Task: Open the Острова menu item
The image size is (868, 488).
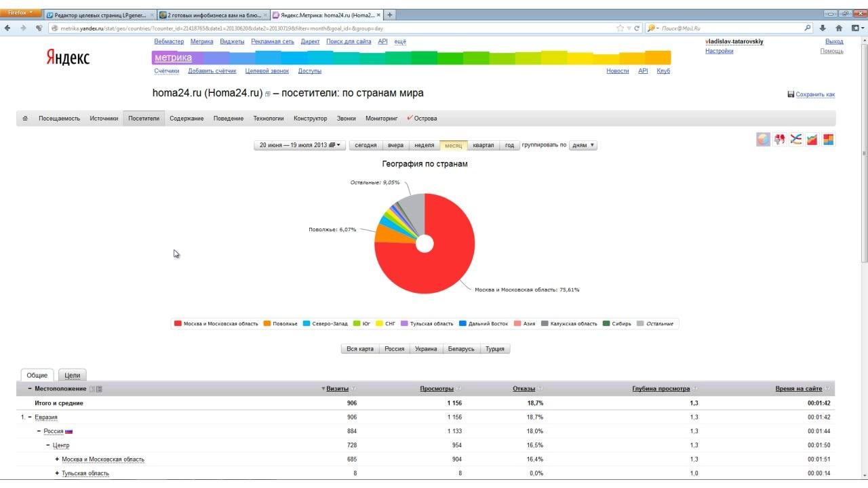Action: tap(422, 118)
